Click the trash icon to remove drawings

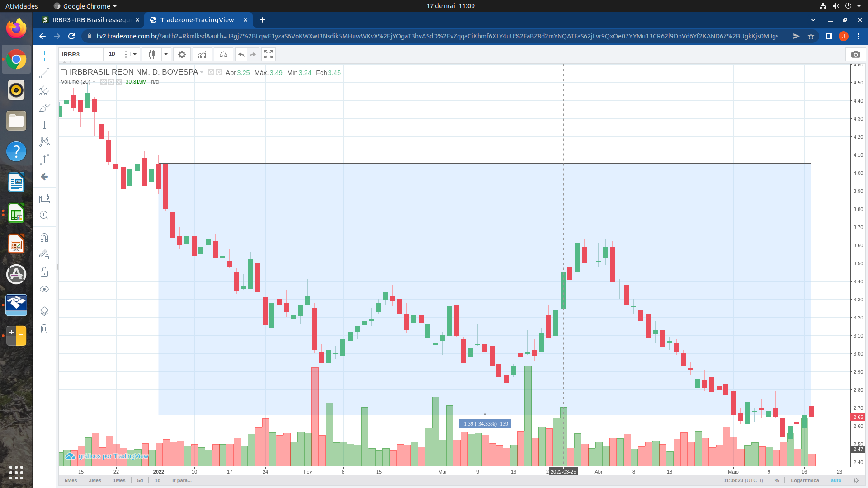coord(44,328)
